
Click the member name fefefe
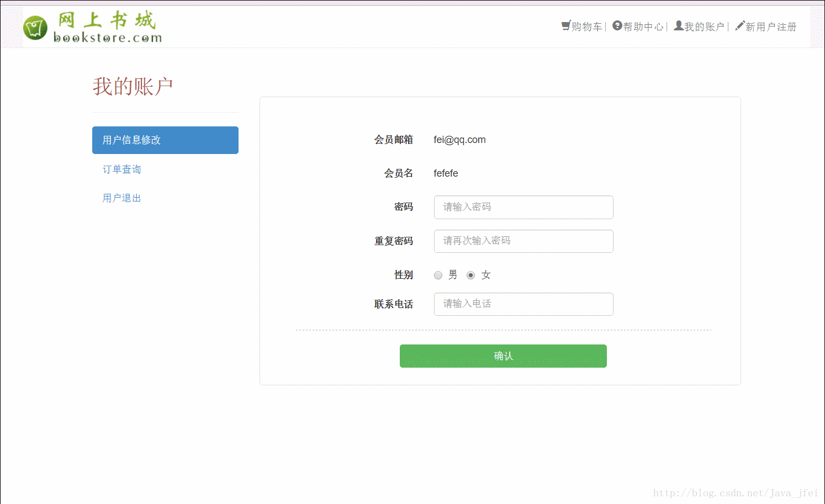pos(446,173)
